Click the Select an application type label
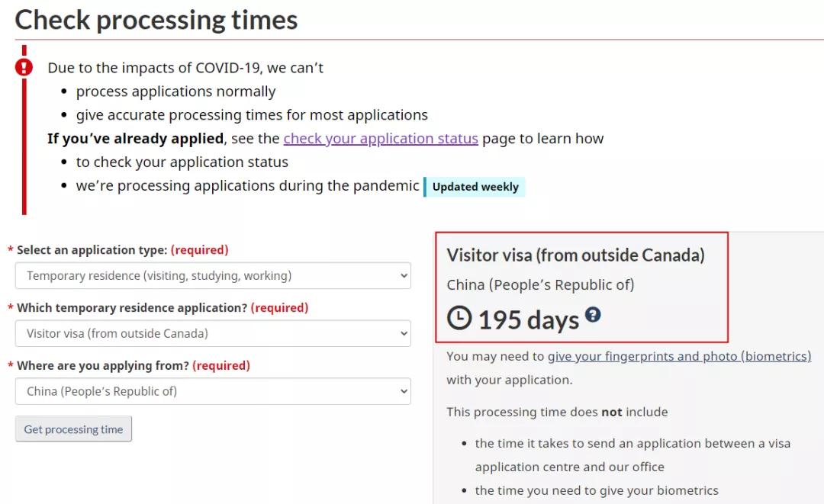Image resolution: width=824 pixels, height=504 pixels. click(x=92, y=250)
